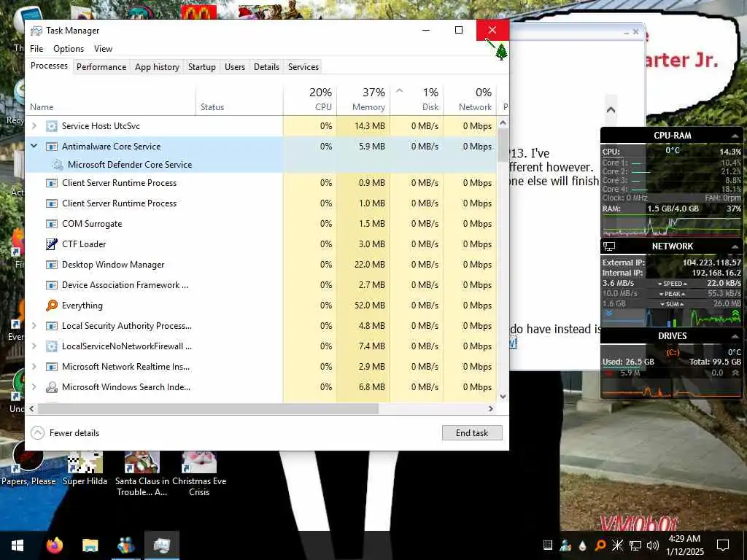Expand the LocalServiceNoNetworkFirewall group

click(34, 346)
